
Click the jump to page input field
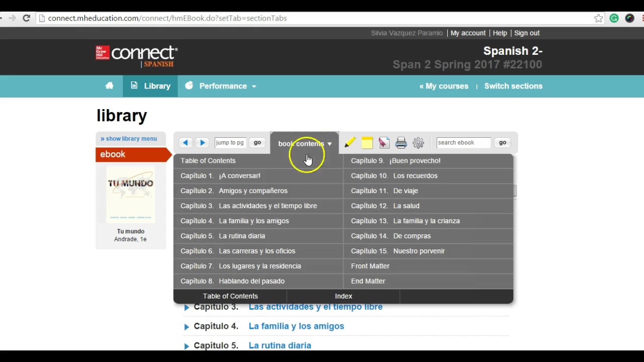[x=230, y=143]
